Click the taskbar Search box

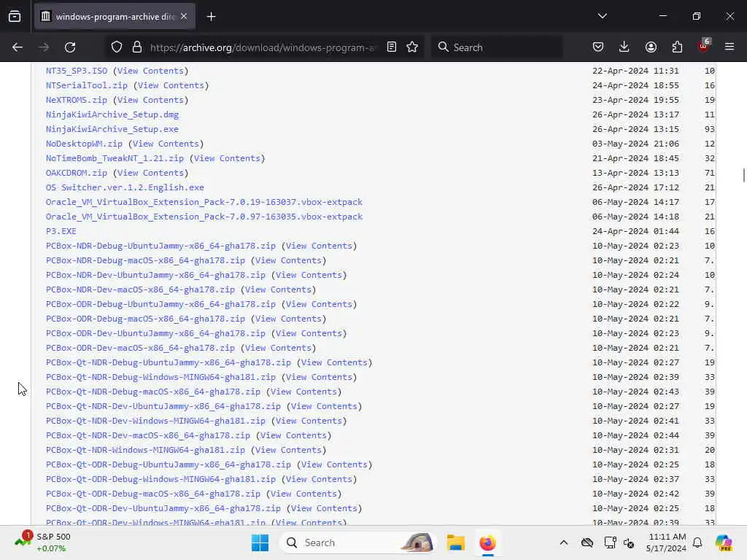pyautogui.click(x=358, y=542)
